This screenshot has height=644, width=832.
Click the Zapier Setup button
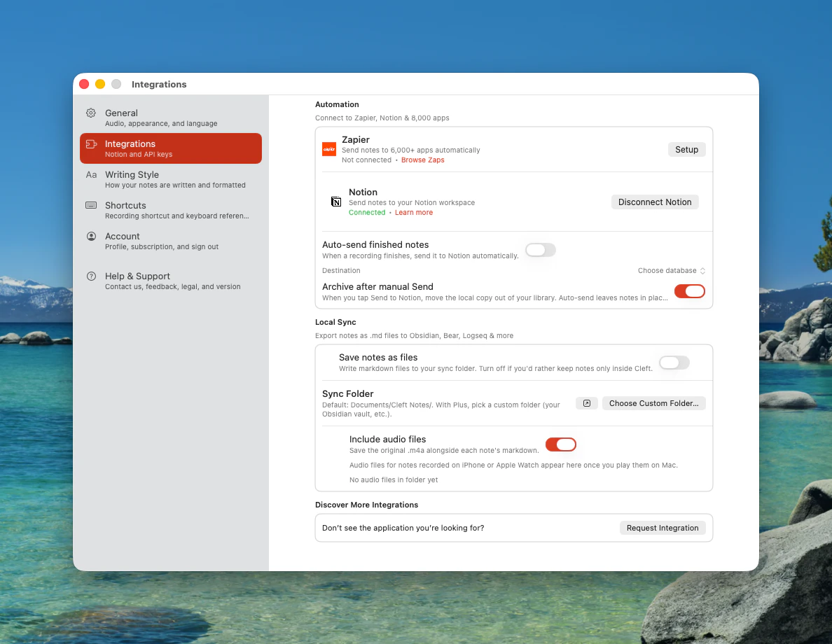[x=686, y=150]
